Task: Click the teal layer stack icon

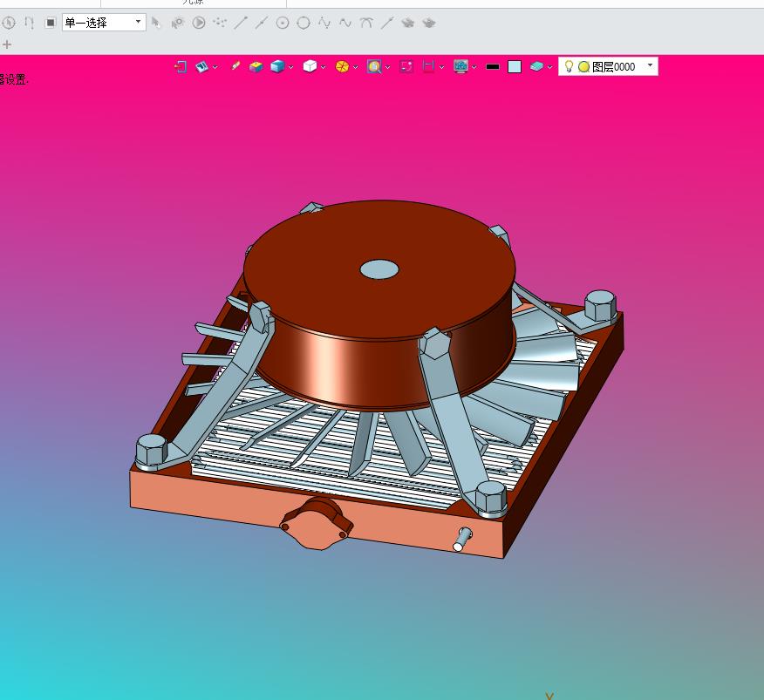Action: (x=536, y=66)
